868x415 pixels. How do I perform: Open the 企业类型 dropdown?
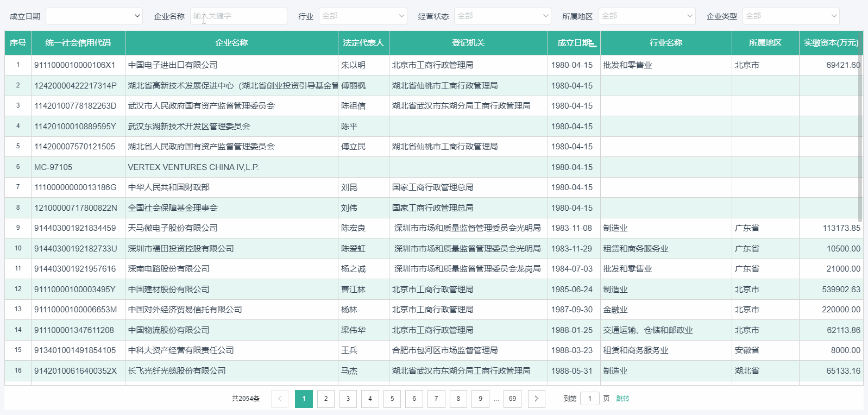coord(791,16)
